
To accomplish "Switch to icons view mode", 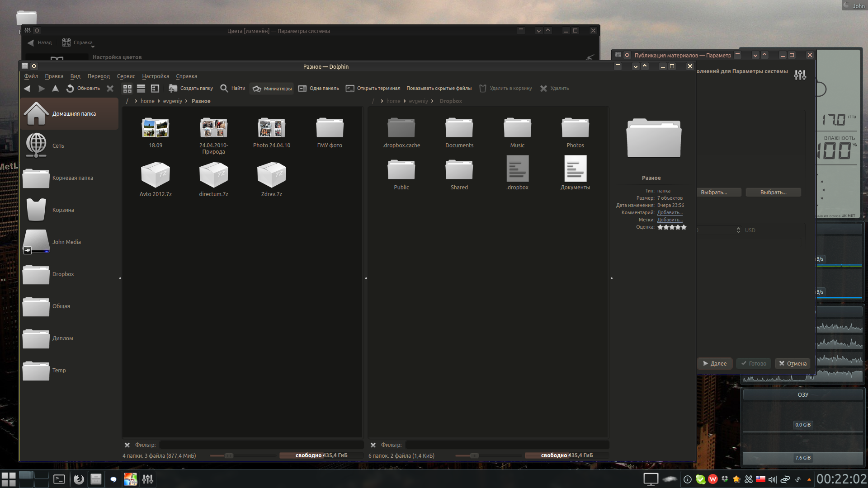I will tap(127, 89).
